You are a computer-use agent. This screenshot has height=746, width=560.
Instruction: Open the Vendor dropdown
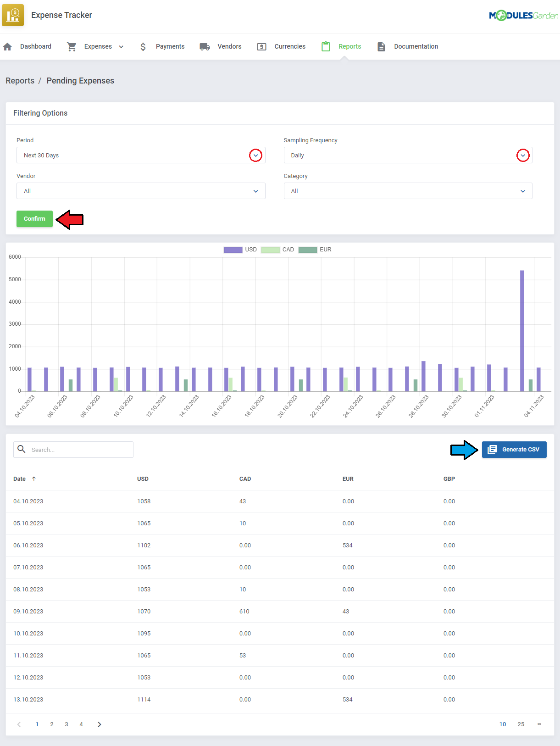click(141, 191)
